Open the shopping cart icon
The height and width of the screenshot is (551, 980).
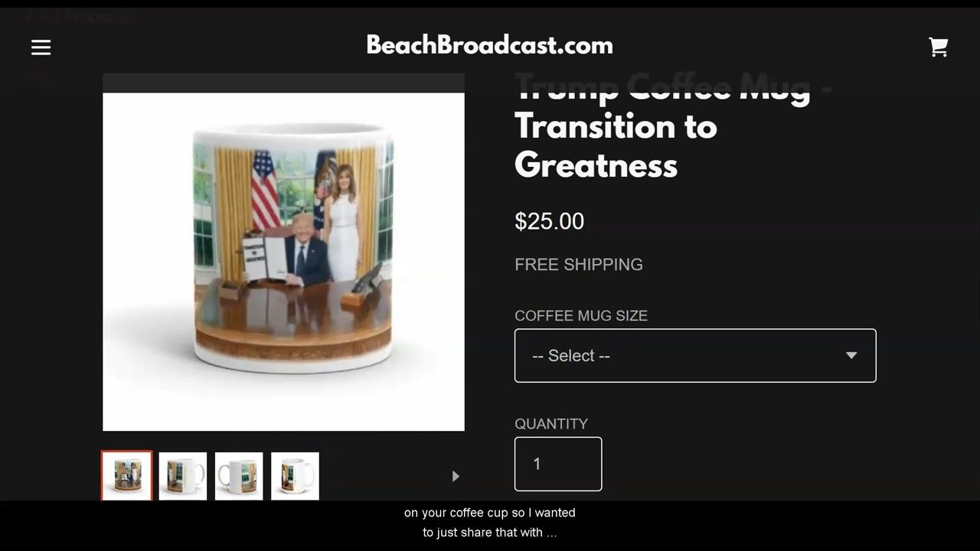point(939,47)
